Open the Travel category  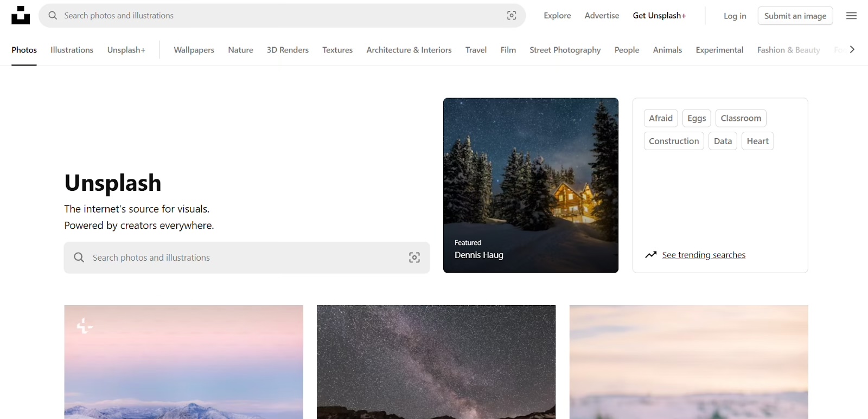(x=476, y=50)
